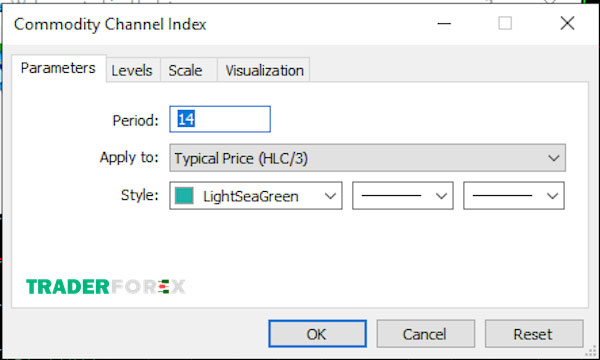Open the Scale tab

[189, 70]
